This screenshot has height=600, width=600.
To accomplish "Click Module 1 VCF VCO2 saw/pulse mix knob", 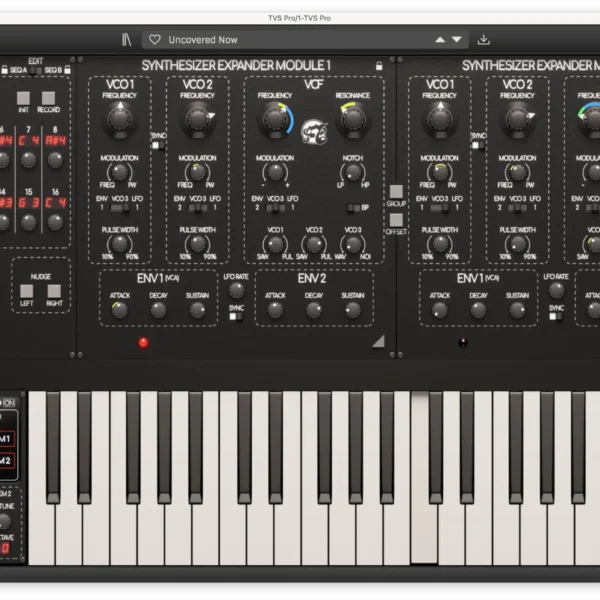I will coord(314,245).
